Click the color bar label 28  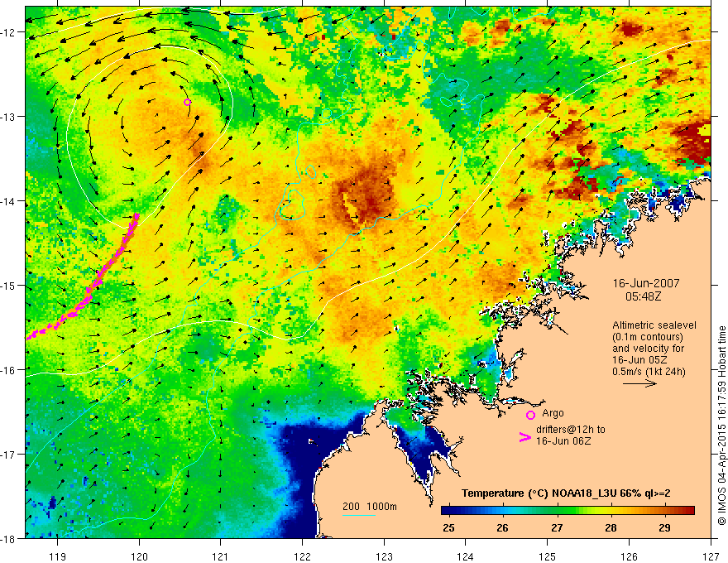pyautogui.click(x=611, y=527)
